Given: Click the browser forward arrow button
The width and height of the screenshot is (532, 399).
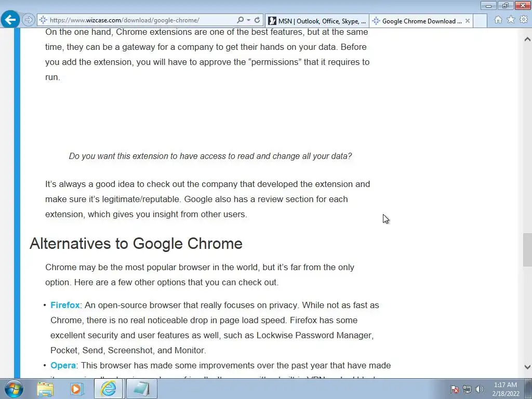Looking at the screenshot, I should pos(29,20).
